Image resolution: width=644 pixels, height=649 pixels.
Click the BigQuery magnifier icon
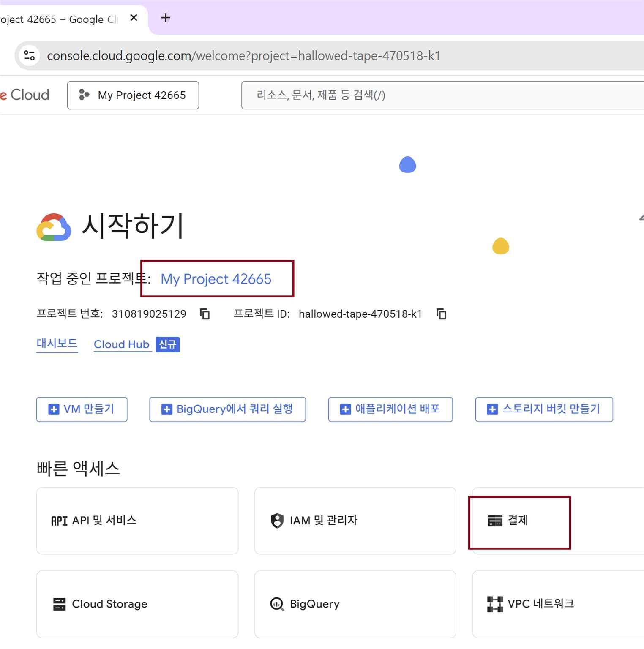pyautogui.click(x=277, y=604)
